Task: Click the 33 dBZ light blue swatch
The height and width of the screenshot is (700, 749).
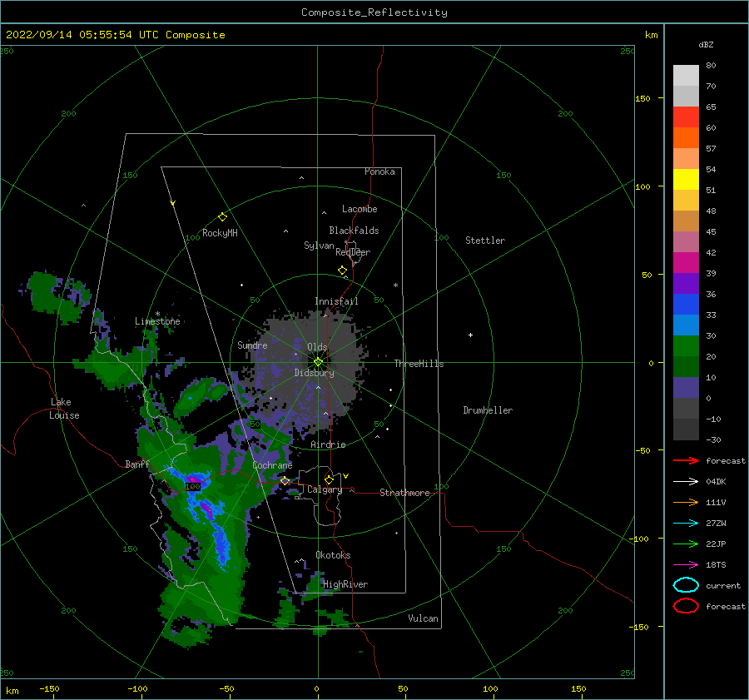Action: click(x=686, y=325)
